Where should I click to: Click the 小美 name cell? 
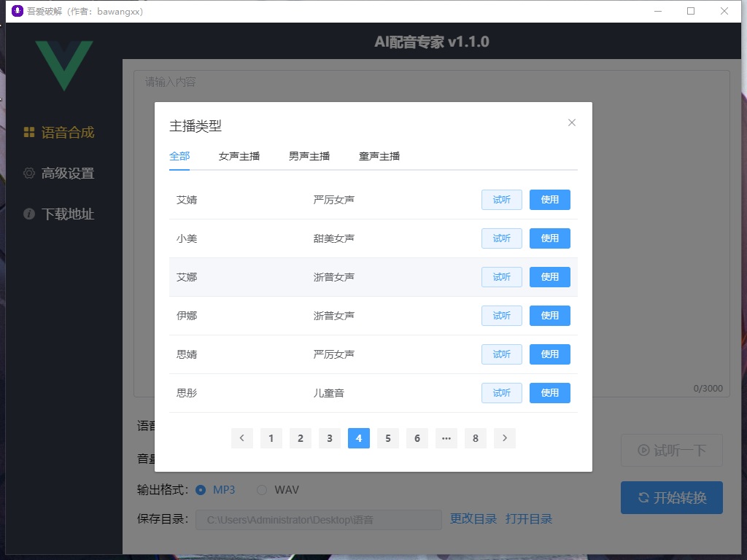[x=187, y=238]
